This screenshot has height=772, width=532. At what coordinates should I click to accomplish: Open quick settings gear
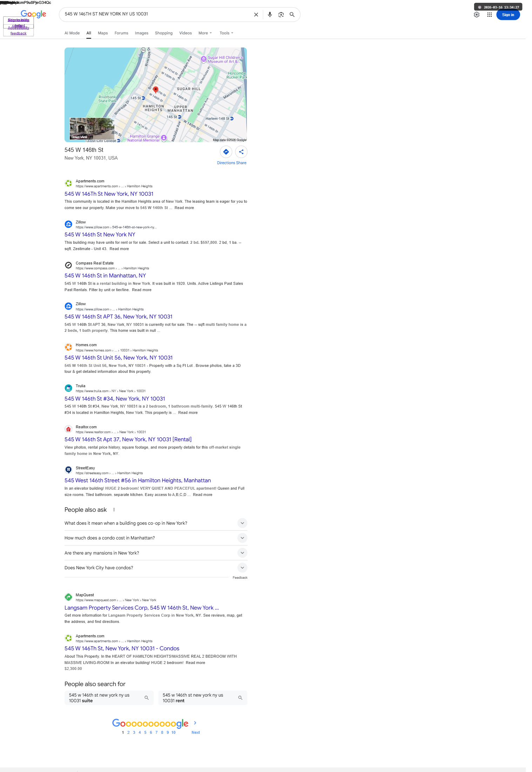tap(477, 15)
